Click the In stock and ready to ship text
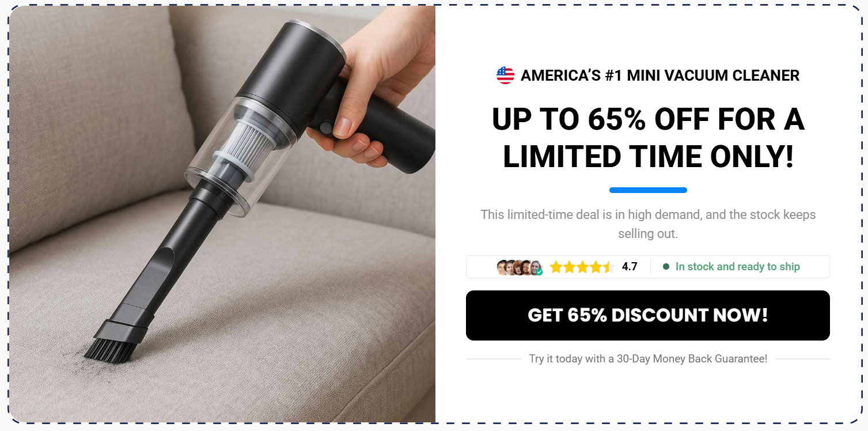868x431 pixels. pos(738,267)
